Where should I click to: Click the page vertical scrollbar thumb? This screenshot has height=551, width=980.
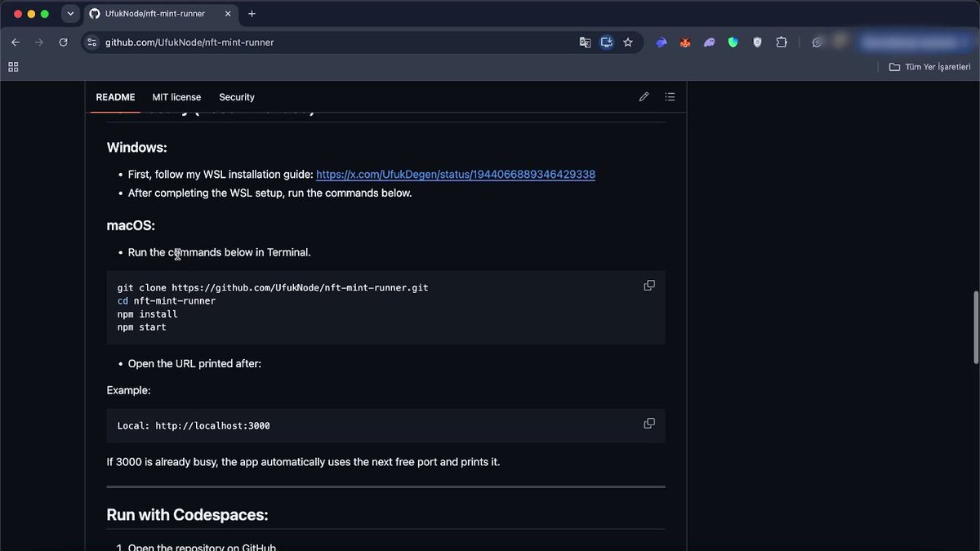975,327
